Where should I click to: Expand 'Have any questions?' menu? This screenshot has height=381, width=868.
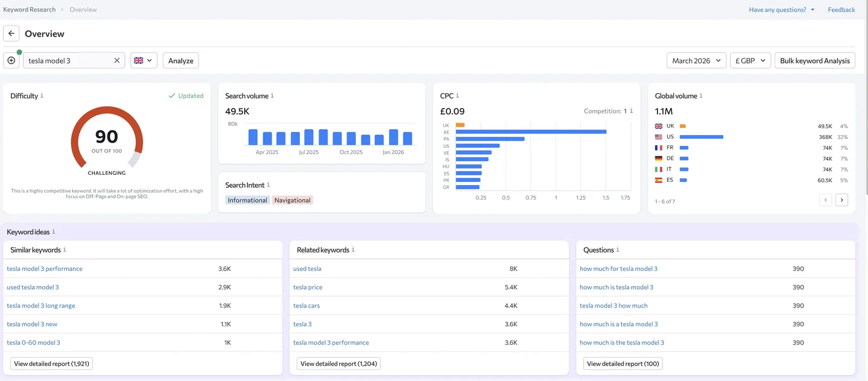(x=782, y=10)
